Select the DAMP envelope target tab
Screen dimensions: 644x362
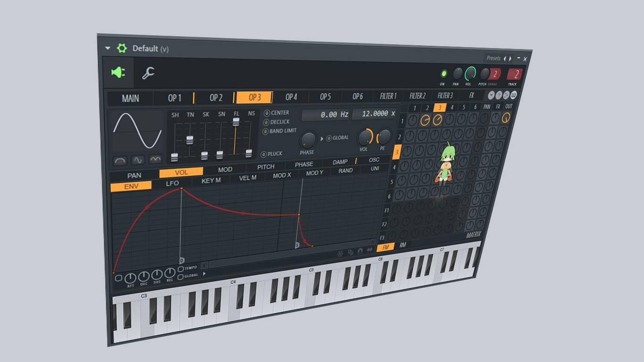pyautogui.click(x=340, y=162)
